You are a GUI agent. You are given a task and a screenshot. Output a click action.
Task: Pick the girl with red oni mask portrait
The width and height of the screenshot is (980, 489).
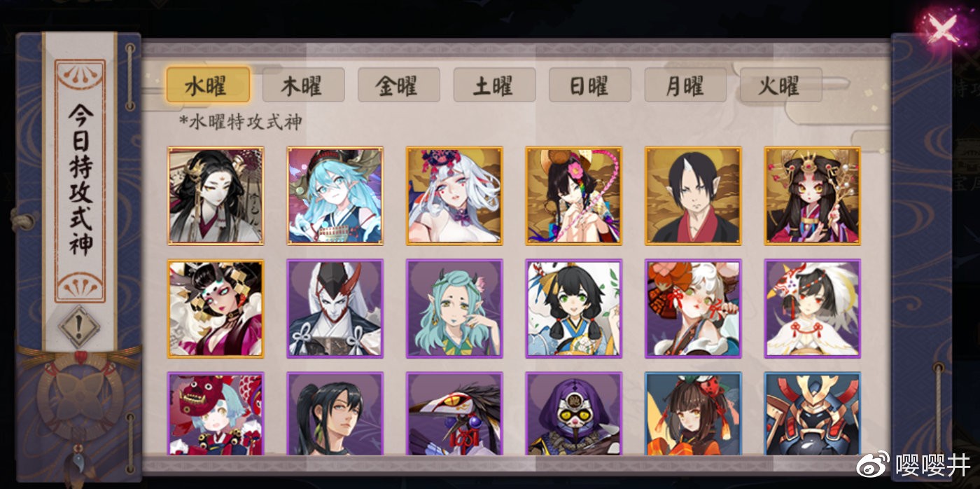pos(216,414)
